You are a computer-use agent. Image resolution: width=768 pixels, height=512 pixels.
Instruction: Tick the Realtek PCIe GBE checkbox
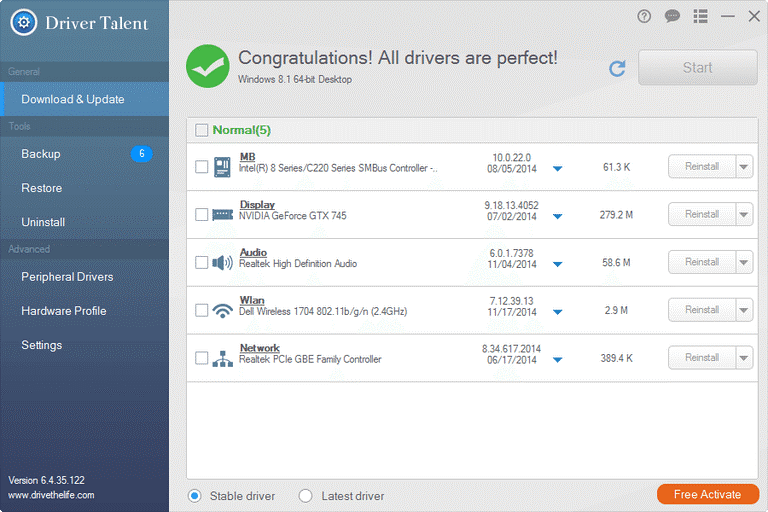(201, 358)
